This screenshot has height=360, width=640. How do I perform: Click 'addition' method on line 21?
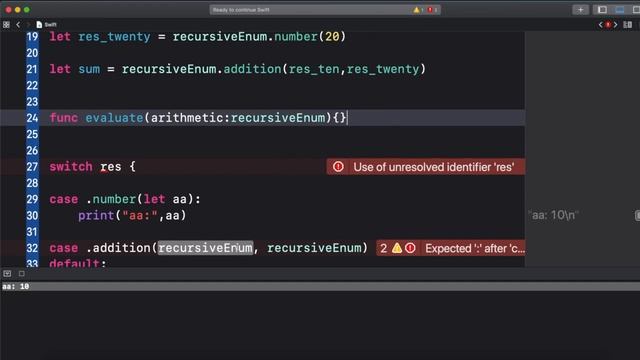pos(252,69)
